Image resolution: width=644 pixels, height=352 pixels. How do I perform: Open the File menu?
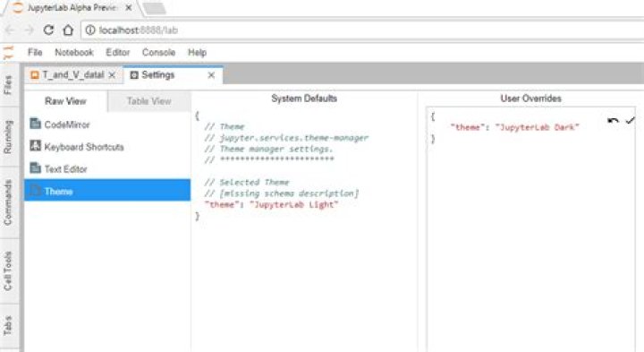coord(35,52)
